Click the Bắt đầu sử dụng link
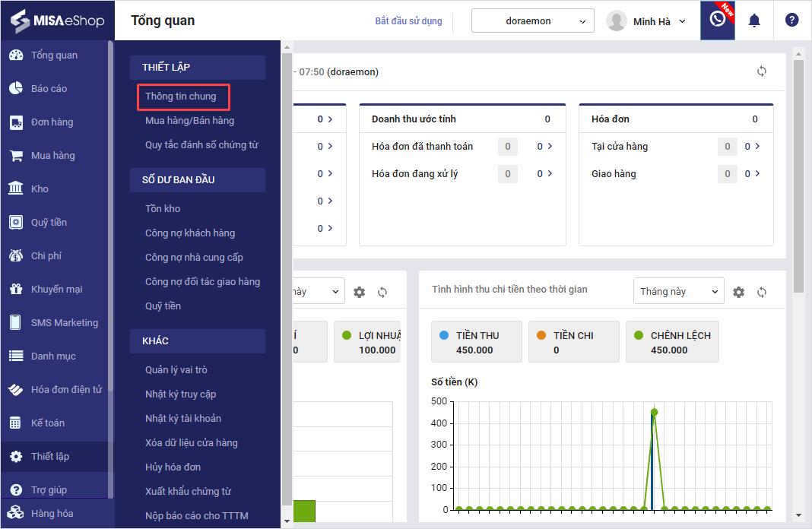812x529 pixels. [x=408, y=21]
